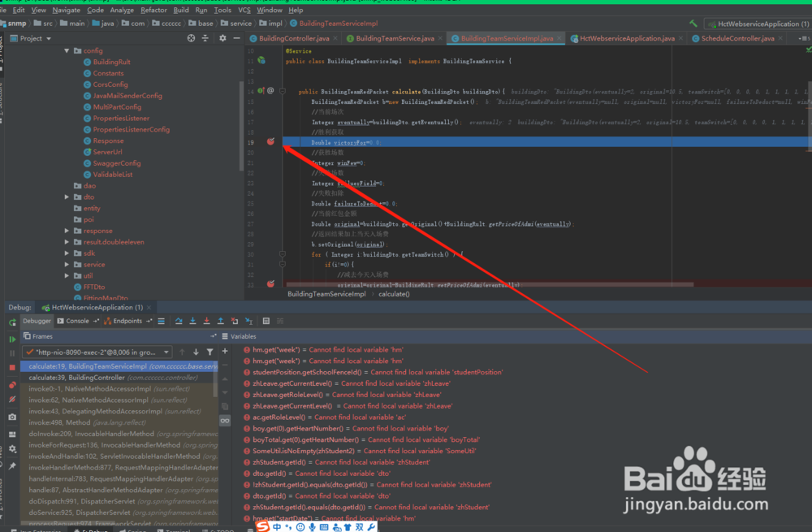Viewport: 812px width, 532px height.
Task: Open the VCS menu
Action: [x=244, y=10]
